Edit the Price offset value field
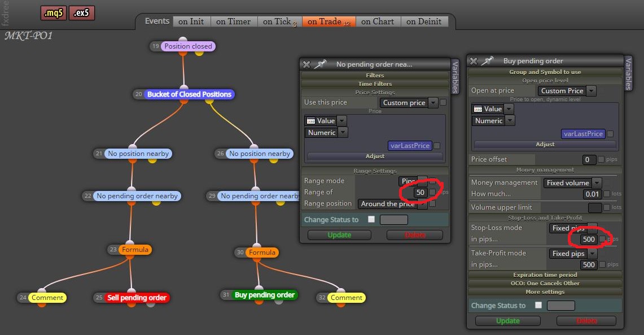This screenshot has width=644, height=335. [589, 159]
